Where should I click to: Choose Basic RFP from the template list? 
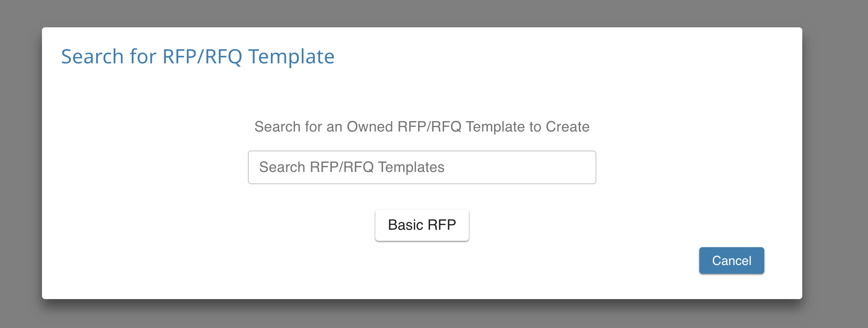pos(422,225)
